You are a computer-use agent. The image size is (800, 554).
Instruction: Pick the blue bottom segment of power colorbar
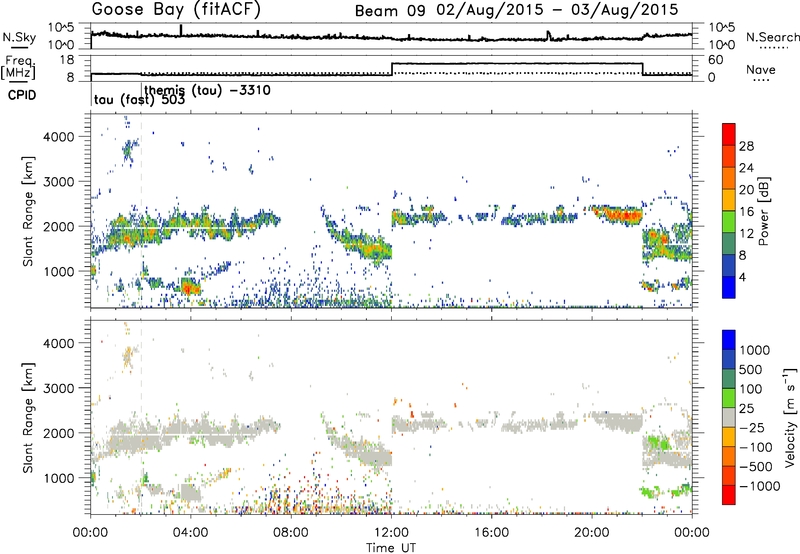pyautogui.click(x=729, y=287)
